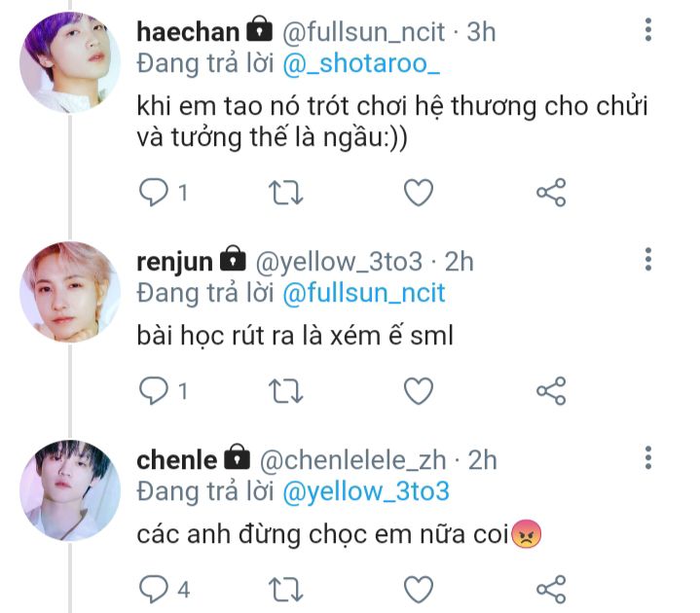Share haechan's tweet
Screen dimensions: 700x613
551,194
